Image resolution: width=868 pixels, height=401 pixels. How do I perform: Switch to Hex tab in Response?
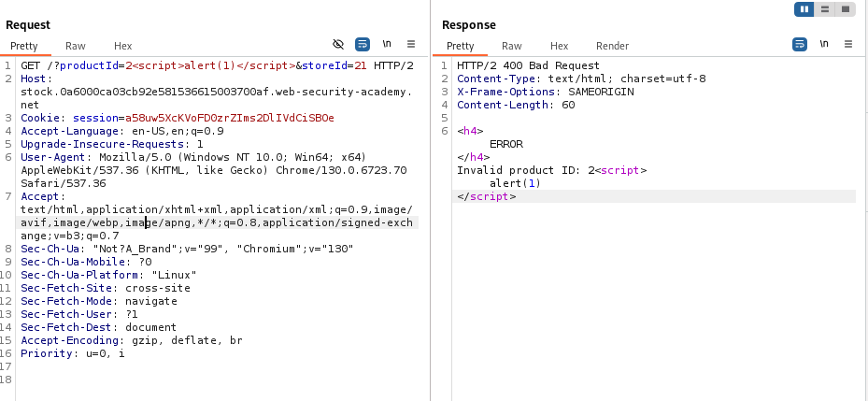pyautogui.click(x=559, y=46)
